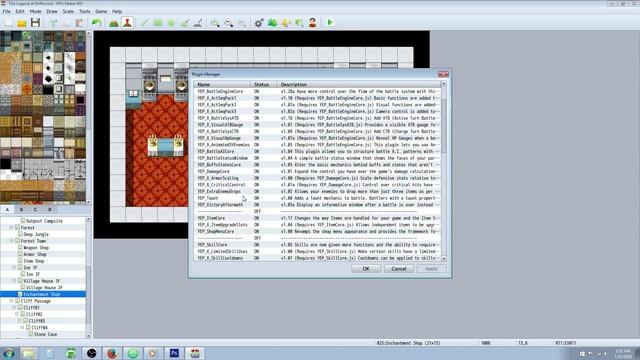The width and height of the screenshot is (640, 360).
Task: Click the green Undo arrow icon
Action: coord(97,23)
